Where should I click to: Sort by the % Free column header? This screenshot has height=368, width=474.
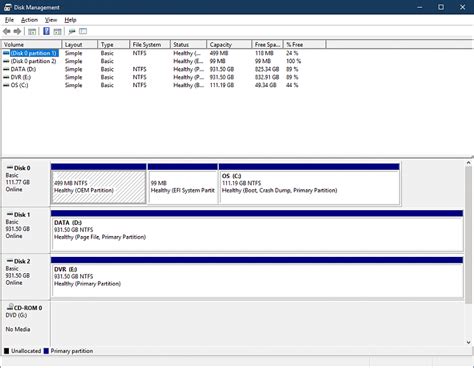tap(305, 44)
